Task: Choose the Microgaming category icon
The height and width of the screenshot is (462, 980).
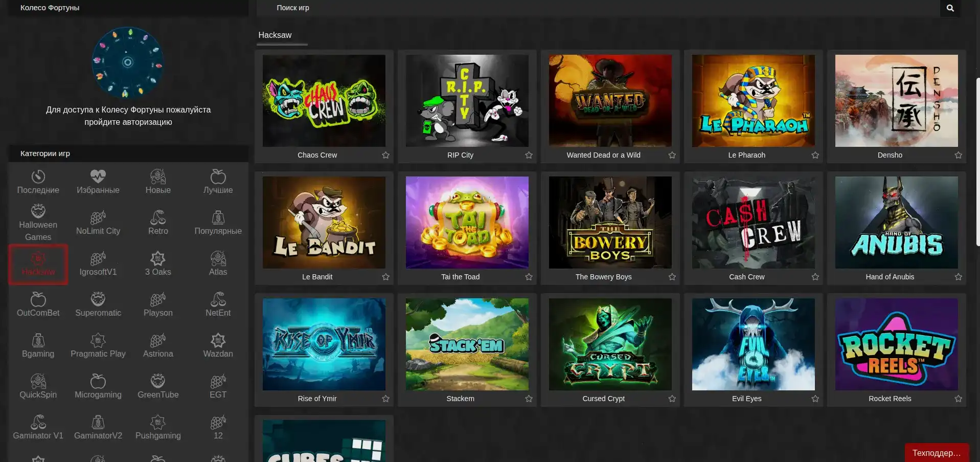Action: pos(98,382)
